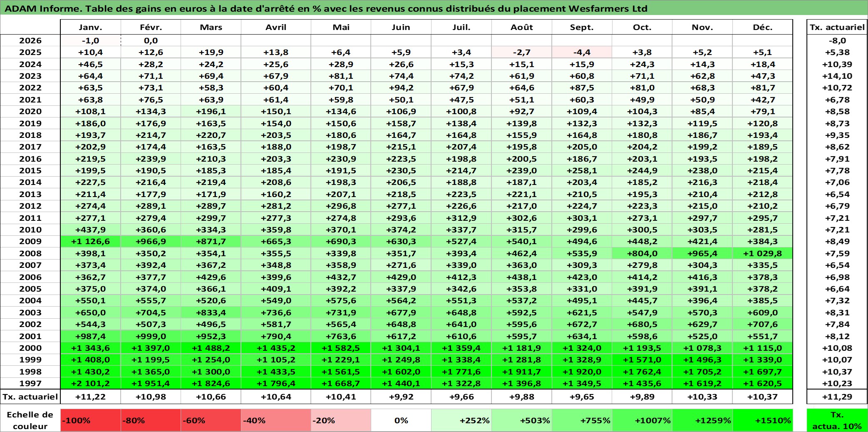Click cell +81,1 for May 2023
868x432 pixels.
point(341,76)
